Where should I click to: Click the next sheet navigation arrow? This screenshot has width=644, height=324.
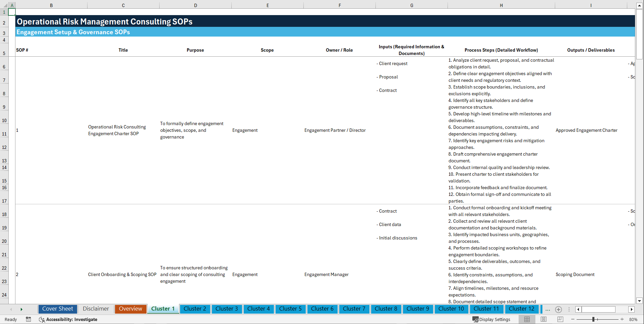(x=21, y=309)
